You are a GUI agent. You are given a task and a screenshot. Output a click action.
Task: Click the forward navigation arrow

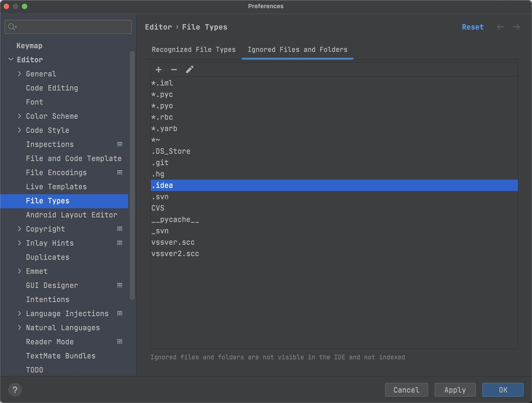[x=516, y=27]
